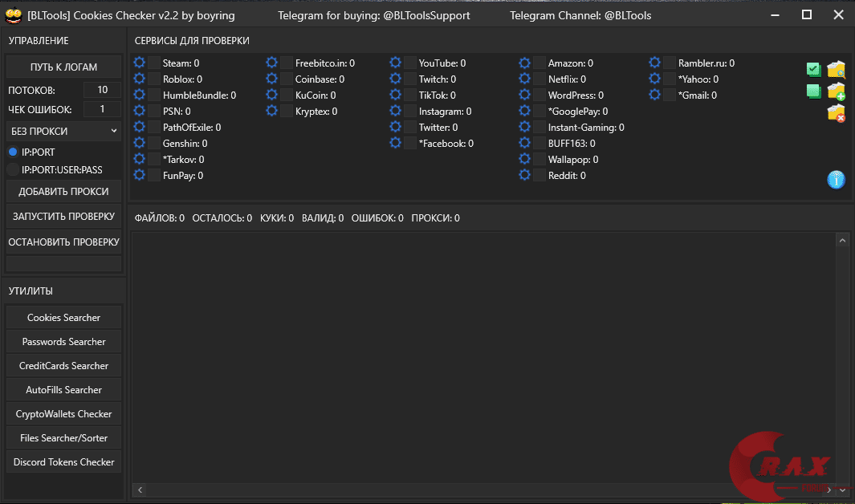Click the green deselect-all empty box icon
The height and width of the screenshot is (504, 855).
813,91
